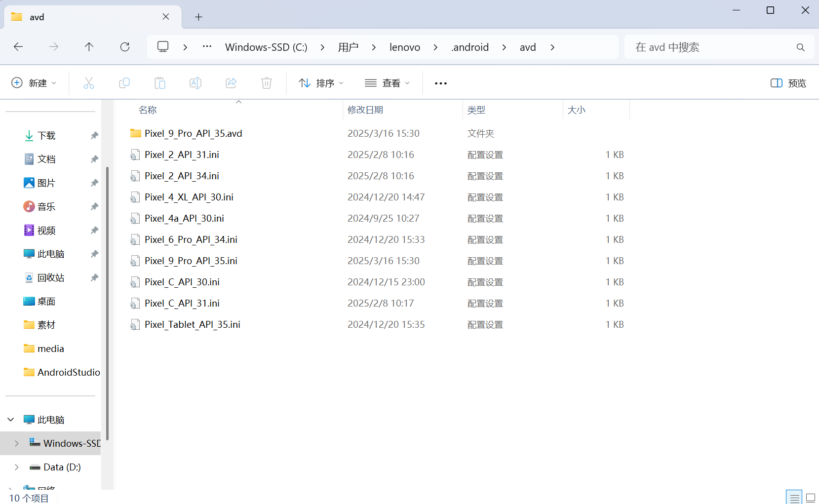Delete using the trash can icon

[267, 83]
